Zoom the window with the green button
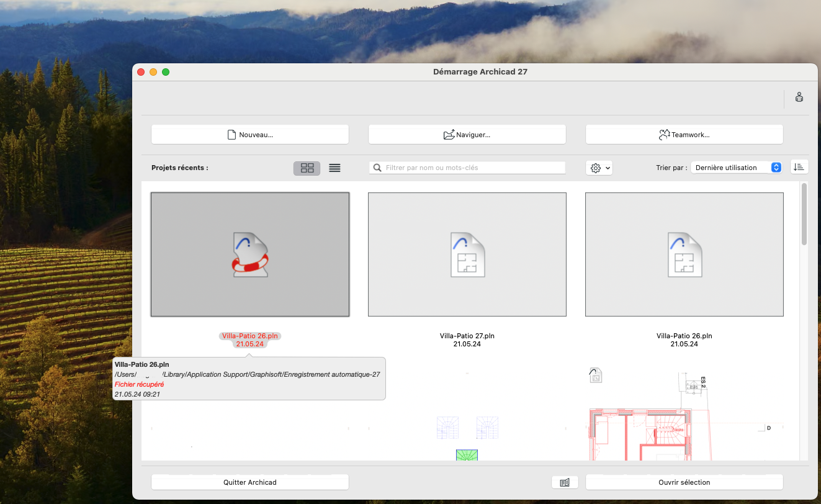 point(166,72)
